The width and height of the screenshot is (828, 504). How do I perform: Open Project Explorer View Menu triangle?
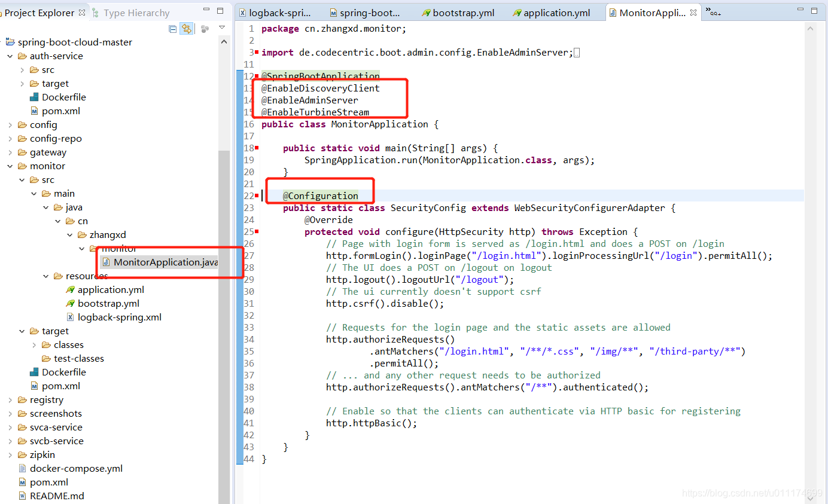pyautogui.click(x=222, y=28)
